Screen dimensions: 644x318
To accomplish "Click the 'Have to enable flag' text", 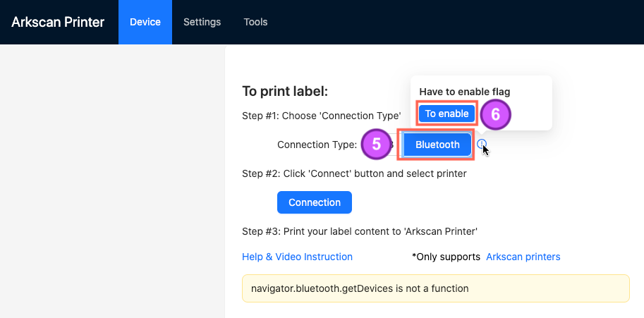I will (465, 92).
